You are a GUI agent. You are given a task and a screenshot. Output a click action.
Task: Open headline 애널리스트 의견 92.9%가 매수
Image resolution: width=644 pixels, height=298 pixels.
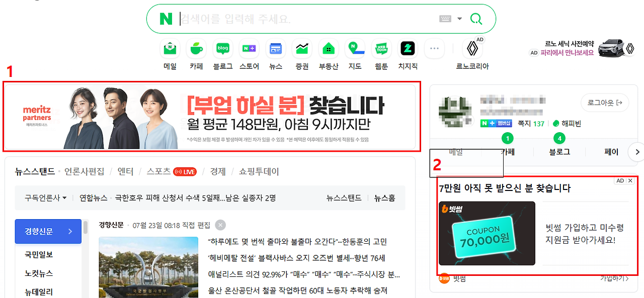[x=304, y=274]
